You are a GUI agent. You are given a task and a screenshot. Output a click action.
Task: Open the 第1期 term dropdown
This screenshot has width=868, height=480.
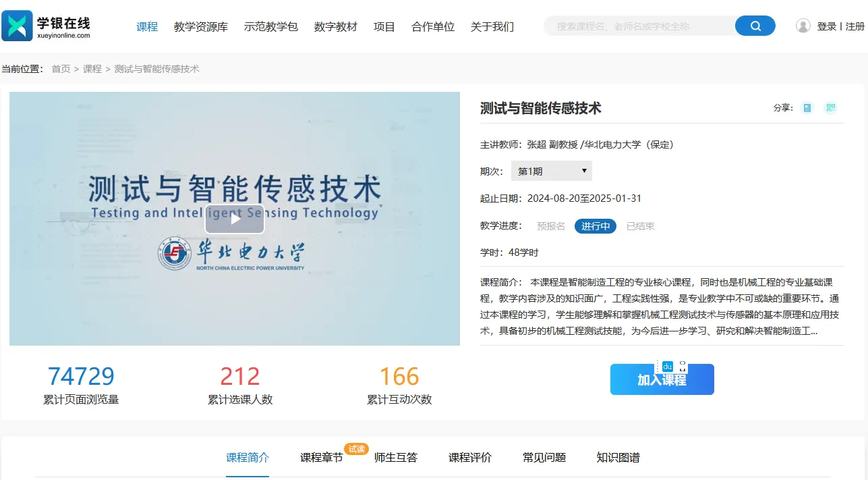[552, 171]
